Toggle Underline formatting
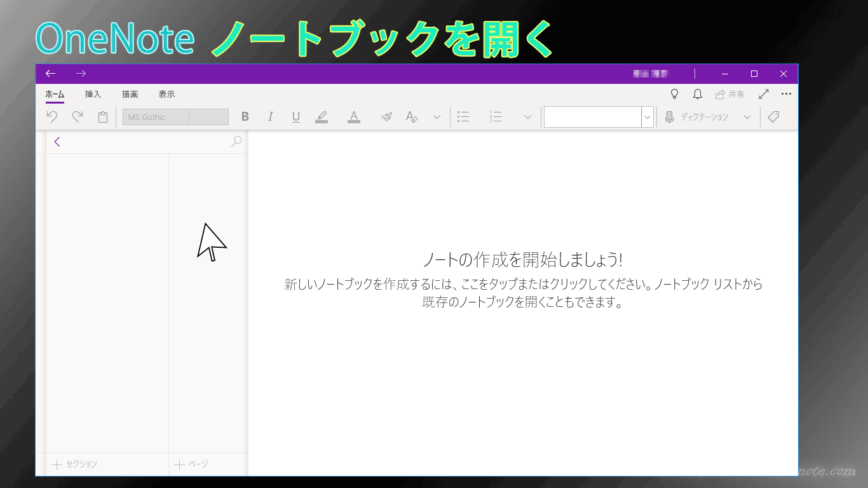 point(296,117)
